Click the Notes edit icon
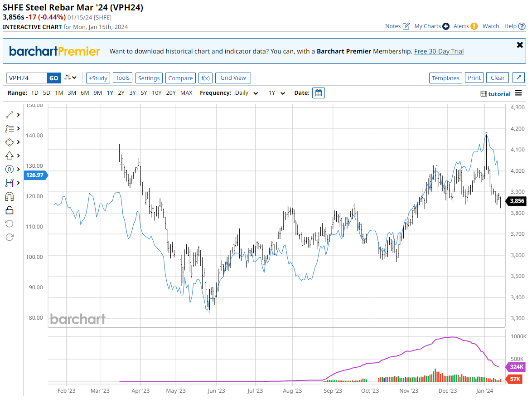 click(406, 26)
